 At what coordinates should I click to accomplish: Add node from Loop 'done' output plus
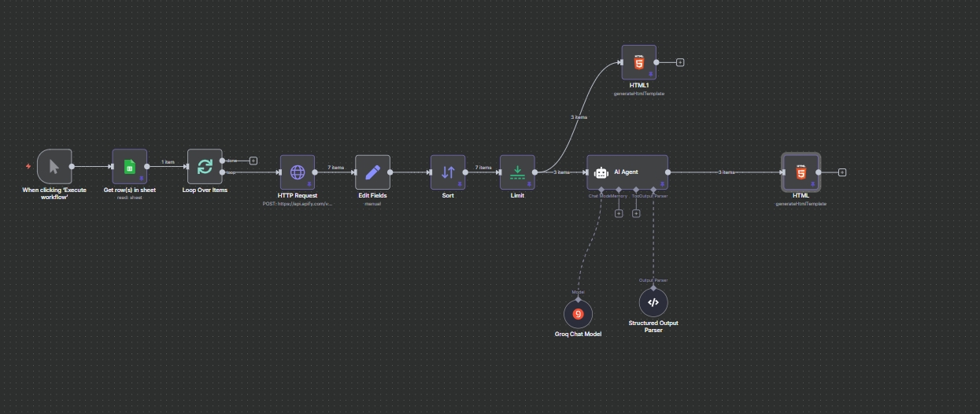coord(253,161)
